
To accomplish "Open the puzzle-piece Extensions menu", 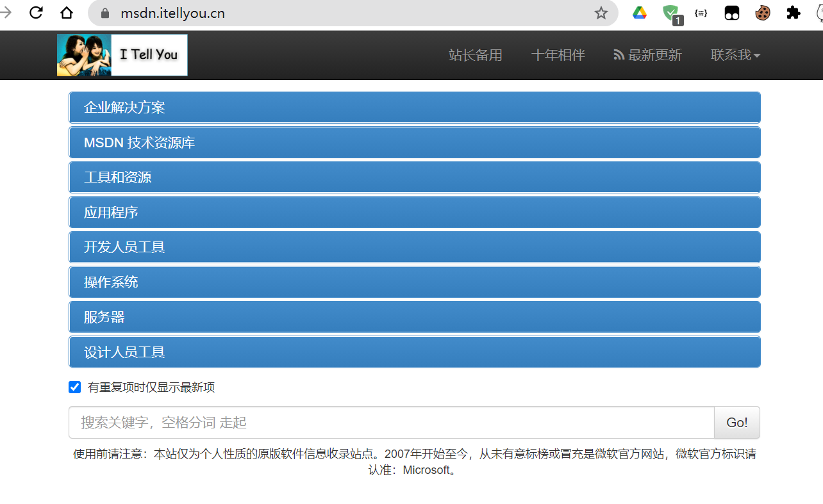I will click(x=794, y=13).
